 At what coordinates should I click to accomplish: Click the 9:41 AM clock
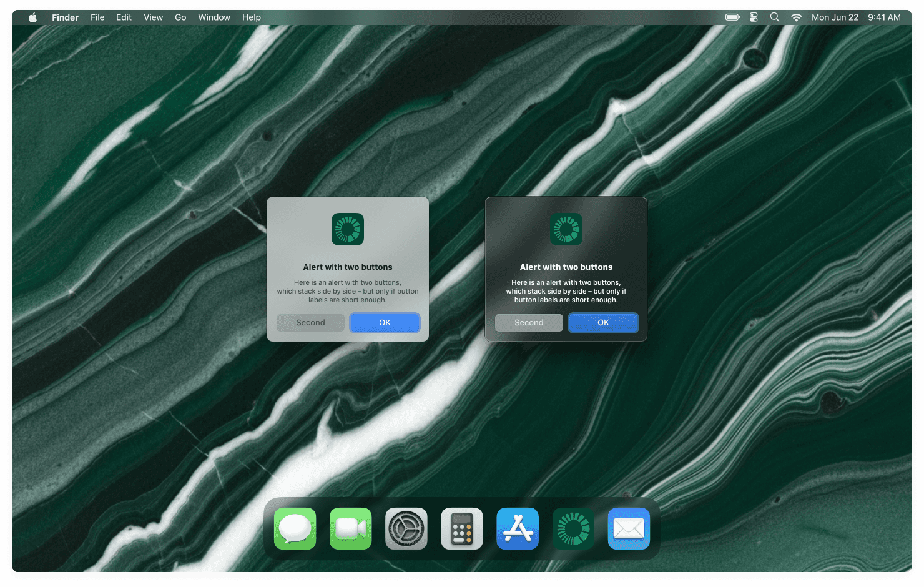point(884,17)
